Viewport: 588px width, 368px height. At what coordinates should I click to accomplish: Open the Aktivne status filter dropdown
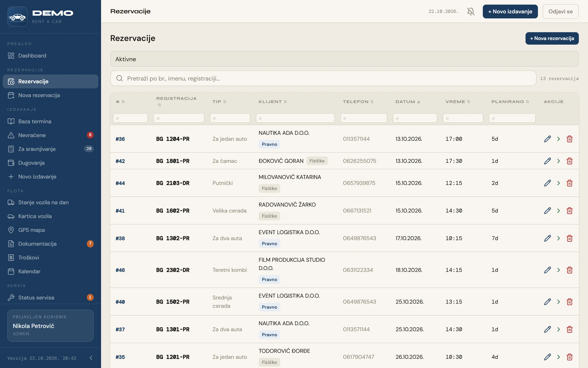pyautogui.click(x=344, y=59)
